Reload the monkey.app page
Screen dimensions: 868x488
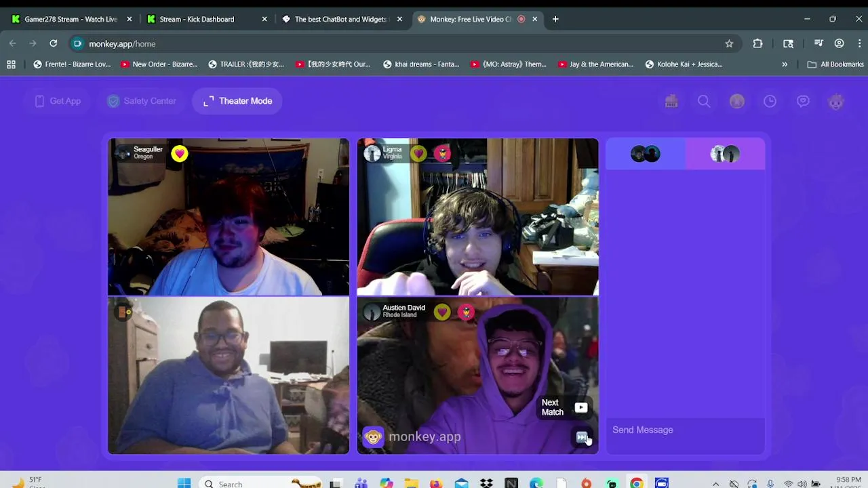pyautogui.click(x=53, y=43)
